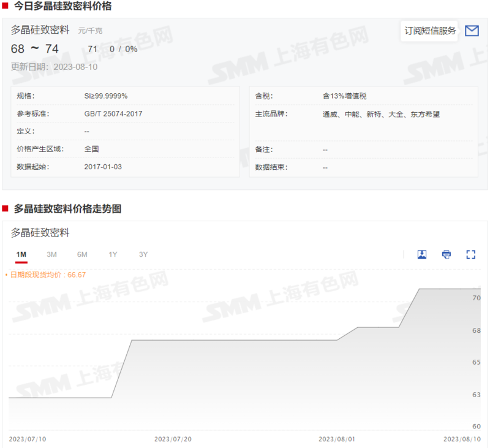
Task: Click data start date 2017-01-03
Action: coord(103,167)
